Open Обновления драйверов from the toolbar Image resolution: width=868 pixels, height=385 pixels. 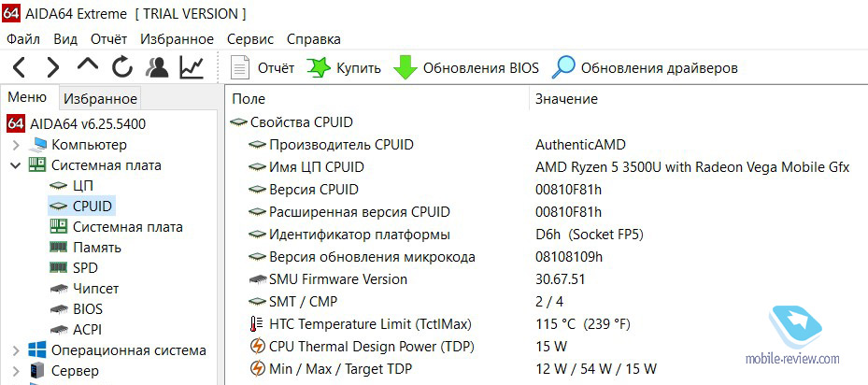pos(645,68)
